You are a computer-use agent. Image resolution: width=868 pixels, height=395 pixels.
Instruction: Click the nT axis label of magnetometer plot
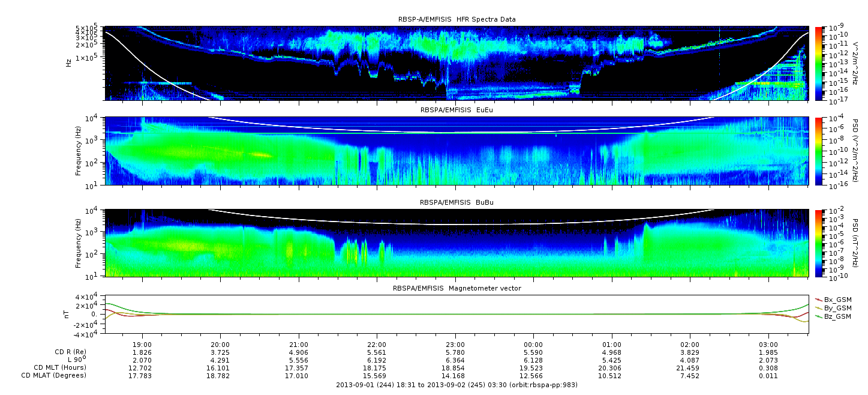point(68,313)
